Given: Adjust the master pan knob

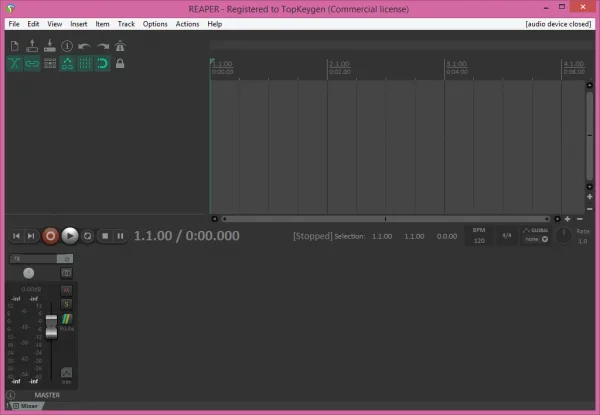Looking at the screenshot, I should point(29,273).
